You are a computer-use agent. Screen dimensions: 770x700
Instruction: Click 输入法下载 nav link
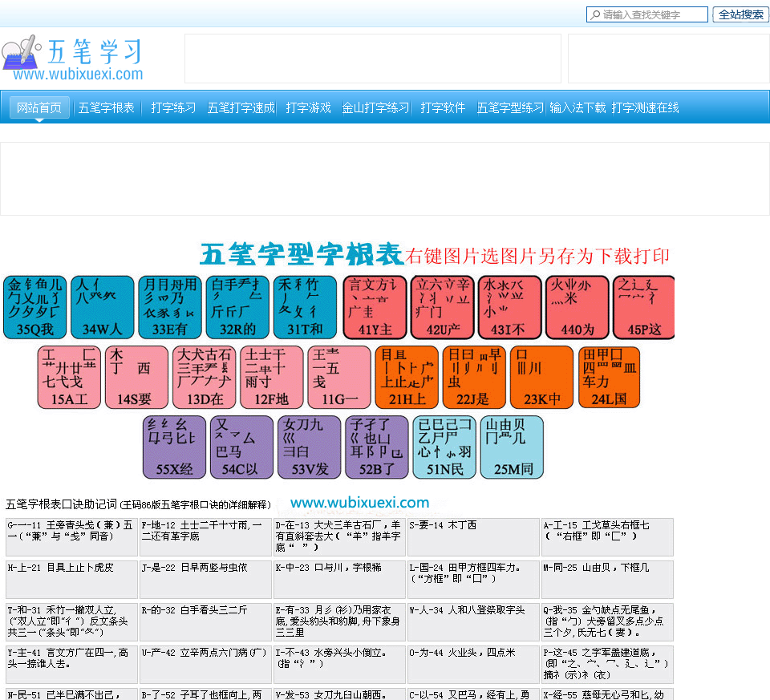pos(577,107)
